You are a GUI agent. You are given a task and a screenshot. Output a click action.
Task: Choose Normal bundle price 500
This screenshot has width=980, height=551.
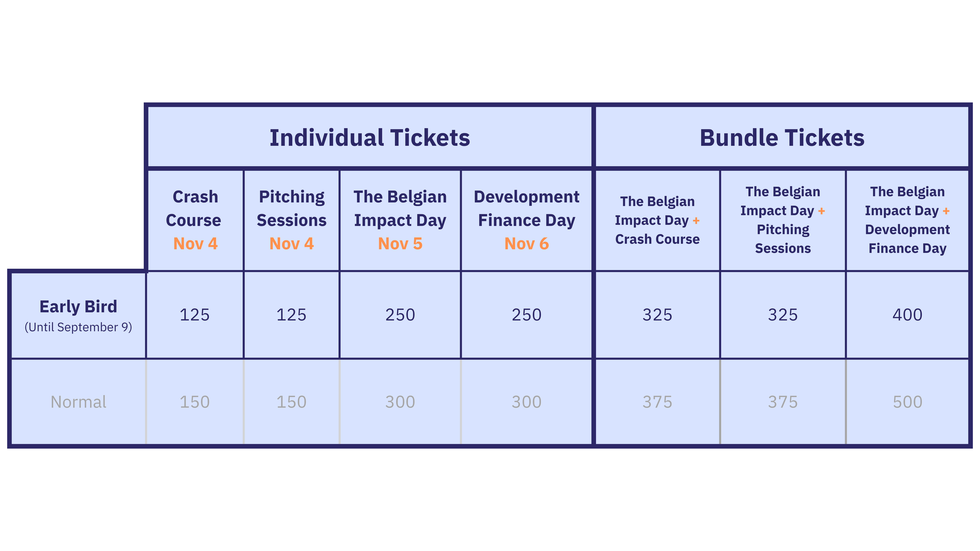point(907,402)
